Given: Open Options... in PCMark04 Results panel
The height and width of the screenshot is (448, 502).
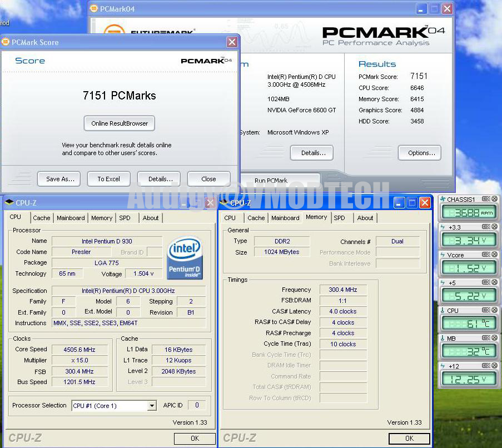Looking at the screenshot, I should coord(420,153).
